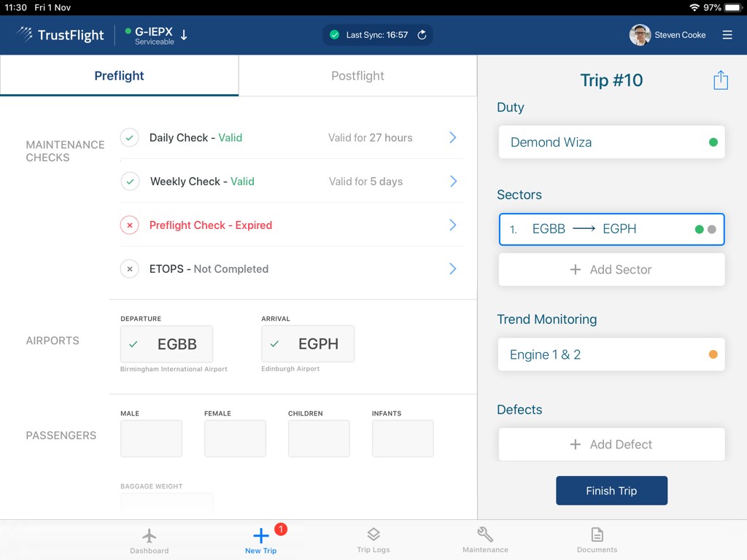Image resolution: width=747 pixels, height=560 pixels.
Task: Click the TrustFlight logo
Action: point(60,35)
